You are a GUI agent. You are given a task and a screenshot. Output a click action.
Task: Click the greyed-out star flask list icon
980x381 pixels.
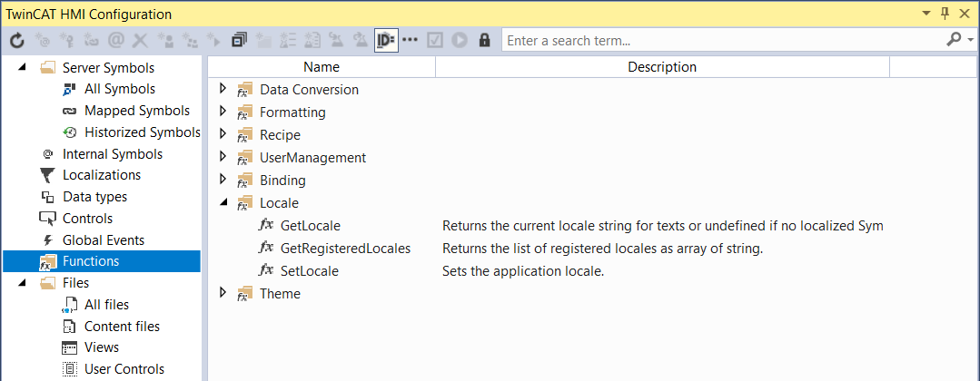click(288, 41)
